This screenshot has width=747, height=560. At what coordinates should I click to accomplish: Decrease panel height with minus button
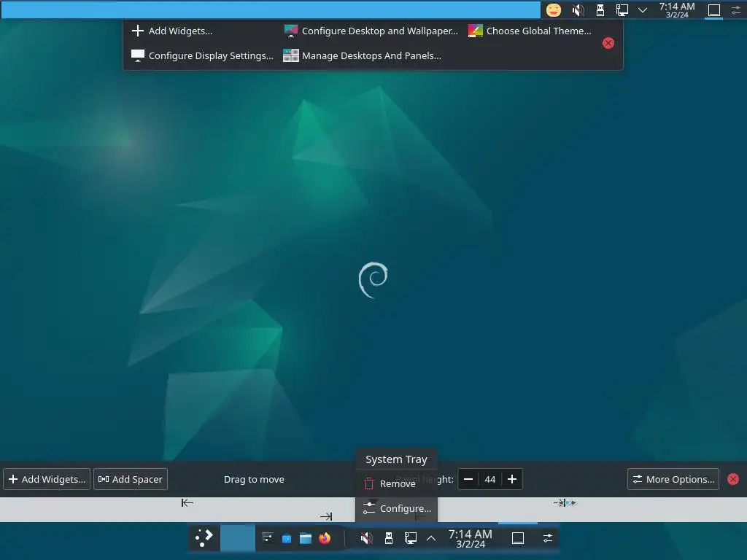[468, 479]
